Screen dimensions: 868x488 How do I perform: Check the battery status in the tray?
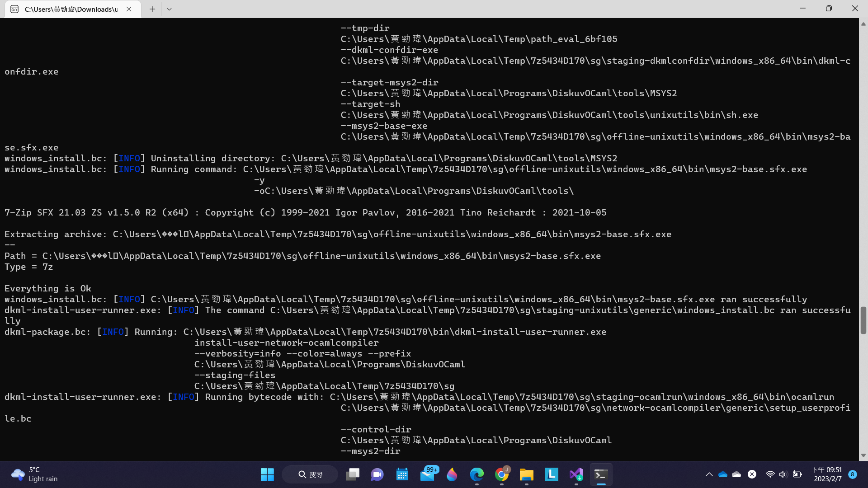(797, 474)
